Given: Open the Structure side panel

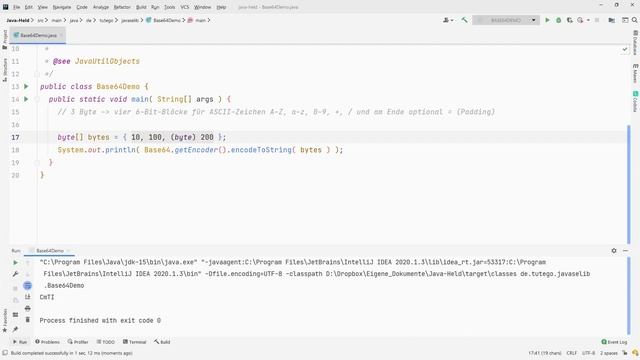Looking at the screenshot, I should tap(5, 69).
